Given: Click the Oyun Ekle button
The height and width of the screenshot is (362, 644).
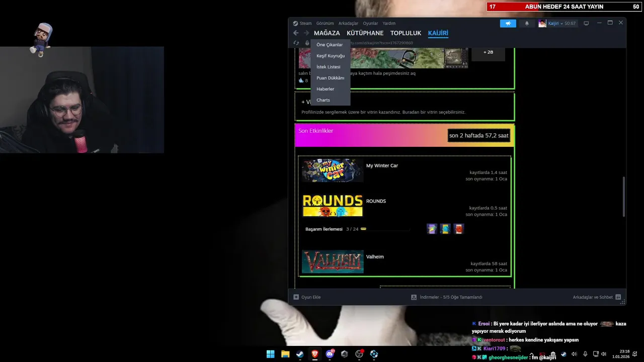Looking at the screenshot, I should coord(307,297).
